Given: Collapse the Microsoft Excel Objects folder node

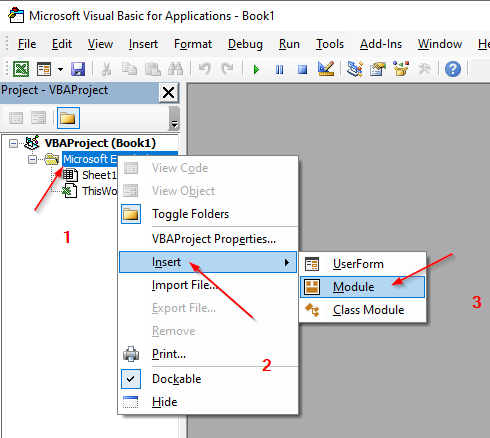Looking at the screenshot, I should (32, 160).
